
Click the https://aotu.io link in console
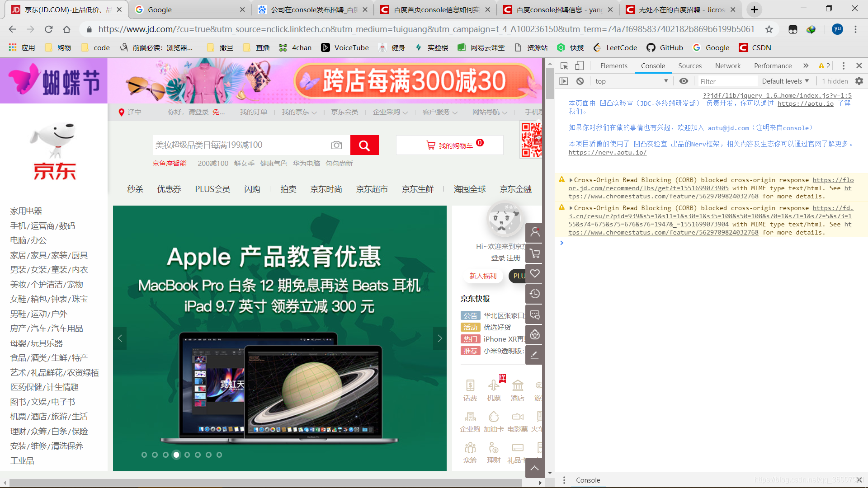[805, 103]
